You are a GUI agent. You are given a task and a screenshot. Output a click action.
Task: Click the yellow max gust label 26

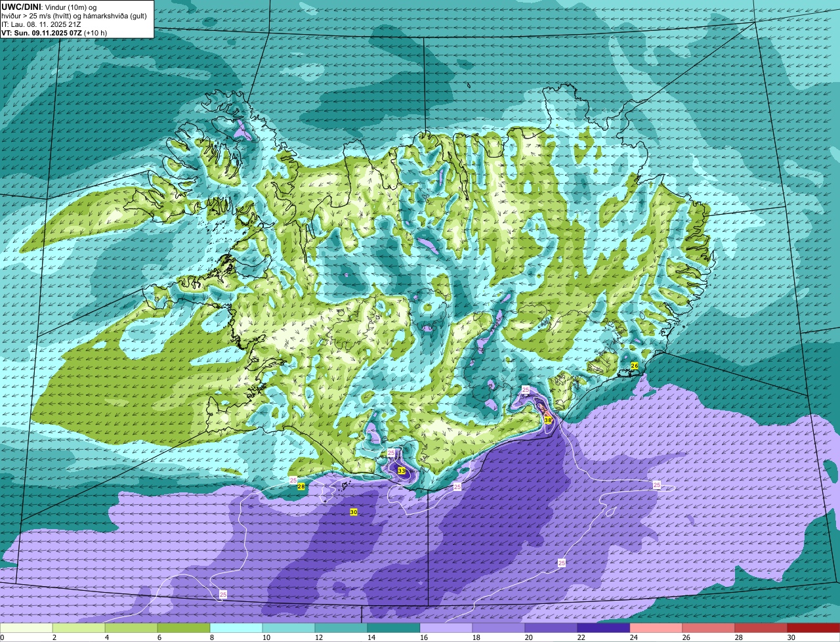[635, 365]
